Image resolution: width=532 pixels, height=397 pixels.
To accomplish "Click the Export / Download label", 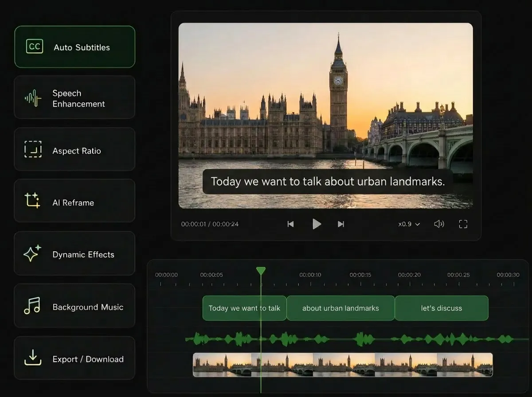I will [x=88, y=359].
